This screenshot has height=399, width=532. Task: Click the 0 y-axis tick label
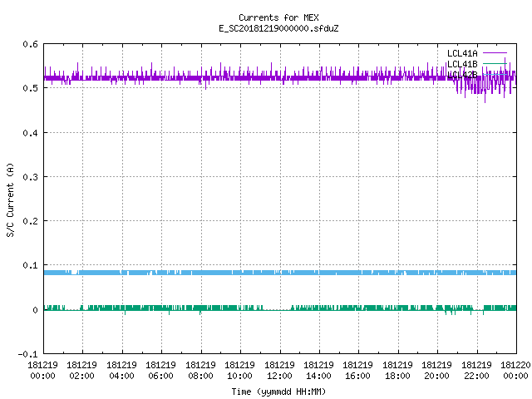35,310
